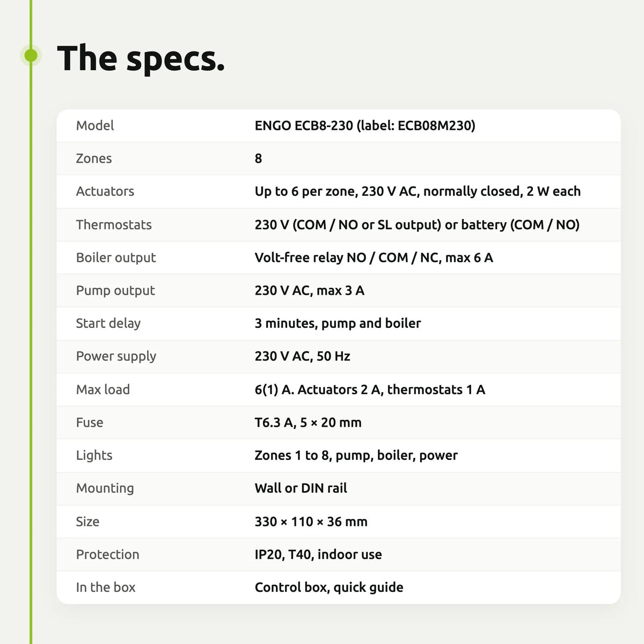Click the ENGO ECB8-230 model value
Image resolution: width=644 pixels, height=644 pixels.
point(365,126)
